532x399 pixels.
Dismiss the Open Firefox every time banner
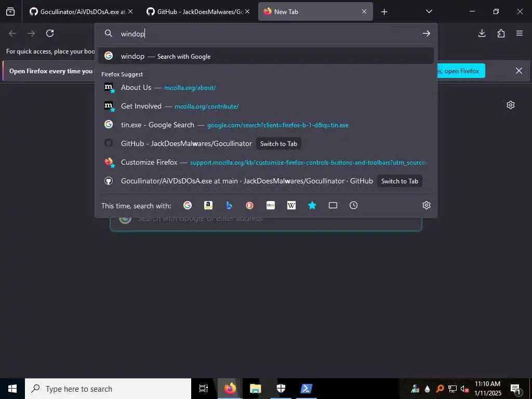tap(519, 71)
